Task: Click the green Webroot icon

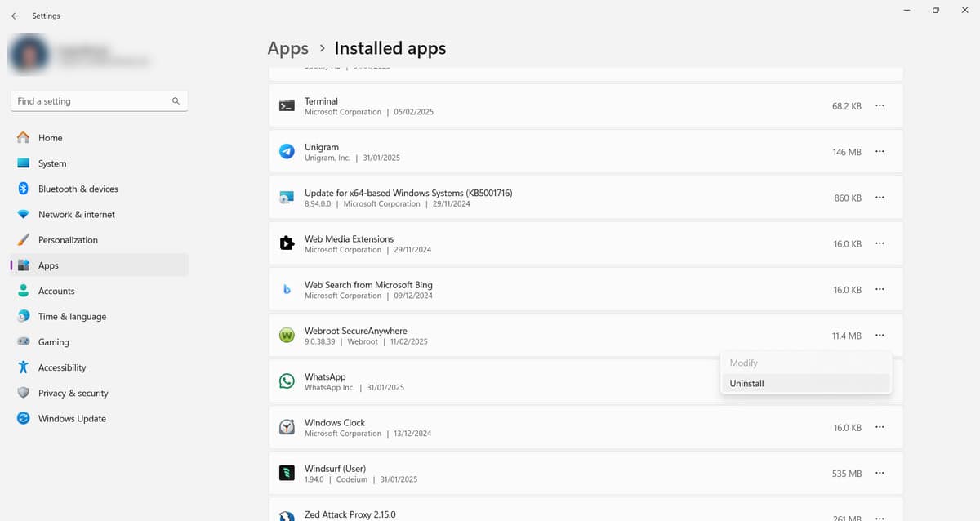Action: tap(287, 336)
